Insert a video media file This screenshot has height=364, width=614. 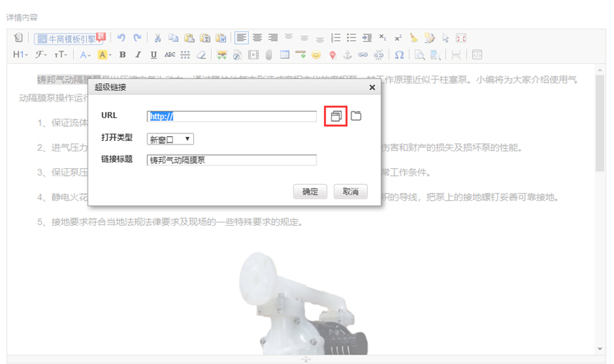click(253, 55)
